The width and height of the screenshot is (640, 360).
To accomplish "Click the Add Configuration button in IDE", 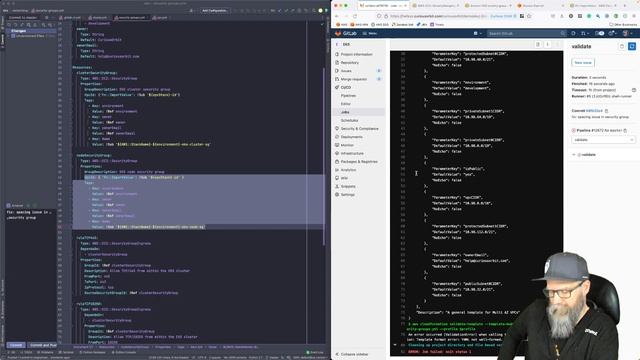I will coord(215,11).
